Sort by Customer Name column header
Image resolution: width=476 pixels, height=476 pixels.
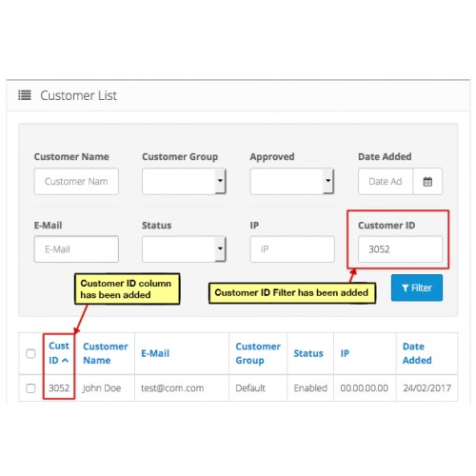tap(106, 353)
